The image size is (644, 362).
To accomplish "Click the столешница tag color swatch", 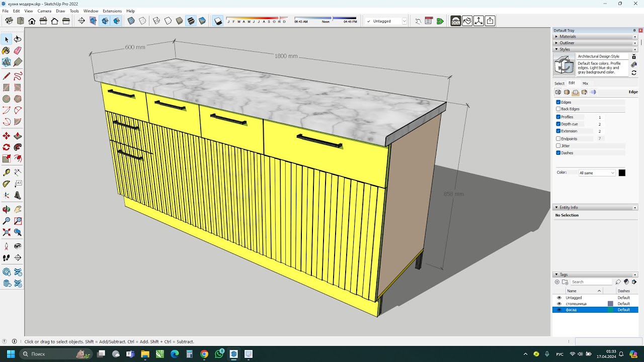I will 611,304.
